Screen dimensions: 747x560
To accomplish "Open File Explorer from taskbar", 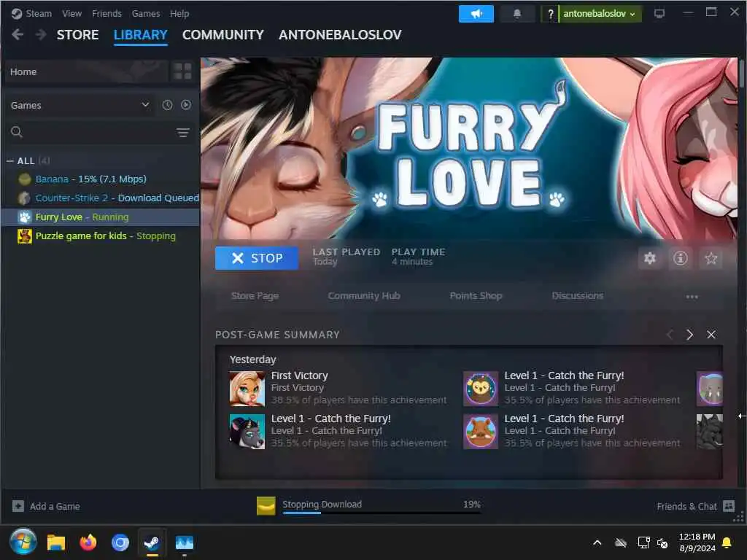I will coord(55,542).
